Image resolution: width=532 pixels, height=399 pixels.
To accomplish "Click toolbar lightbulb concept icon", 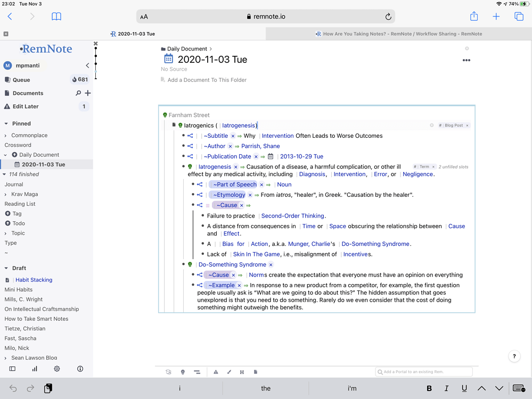I will pyautogui.click(x=183, y=372).
